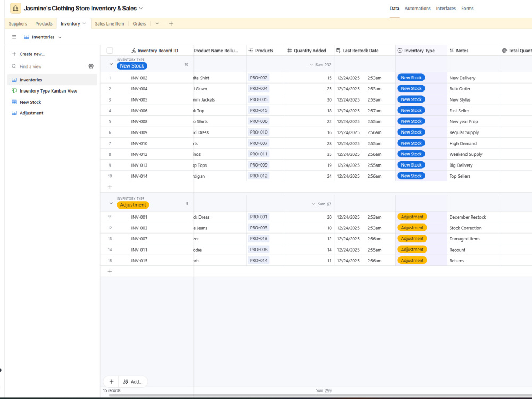Screen dimensions: 532x399
Task: Click Adjustment tag on INV-001 row
Action: pyautogui.click(x=412, y=217)
